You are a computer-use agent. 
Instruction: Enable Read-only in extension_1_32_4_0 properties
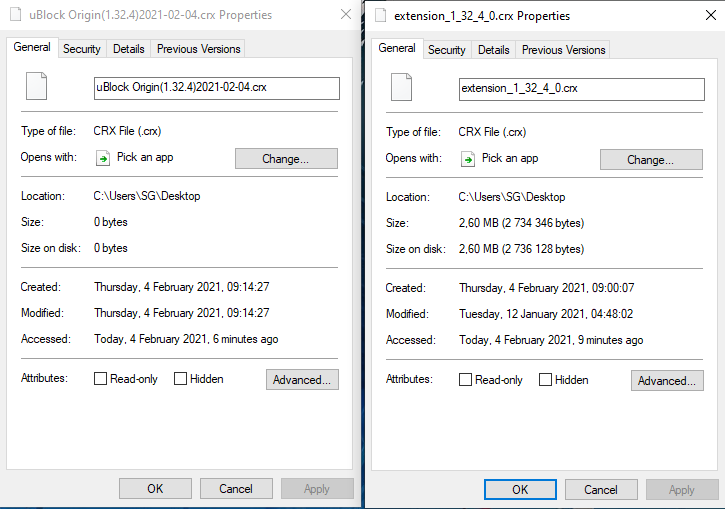(x=465, y=380)
